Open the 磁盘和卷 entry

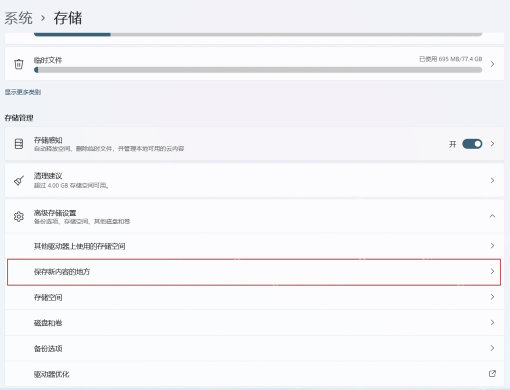click(254, 323)
